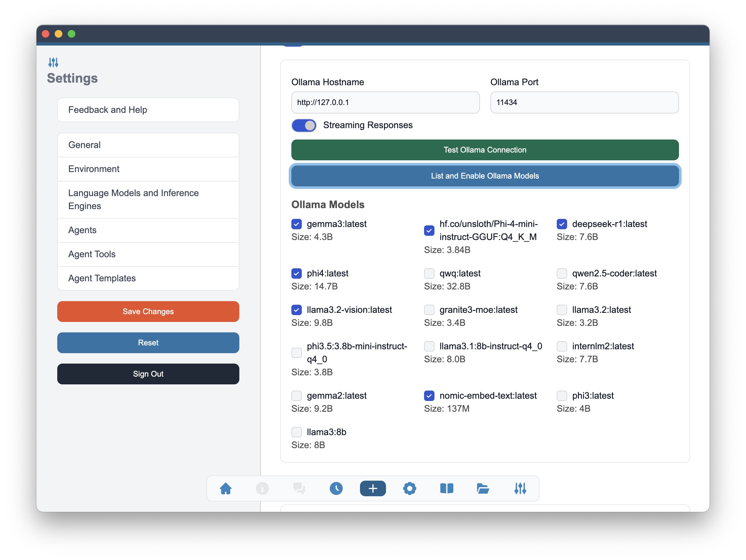Click the Reset button
Screen dimensions: 746x560
[148, 343]
